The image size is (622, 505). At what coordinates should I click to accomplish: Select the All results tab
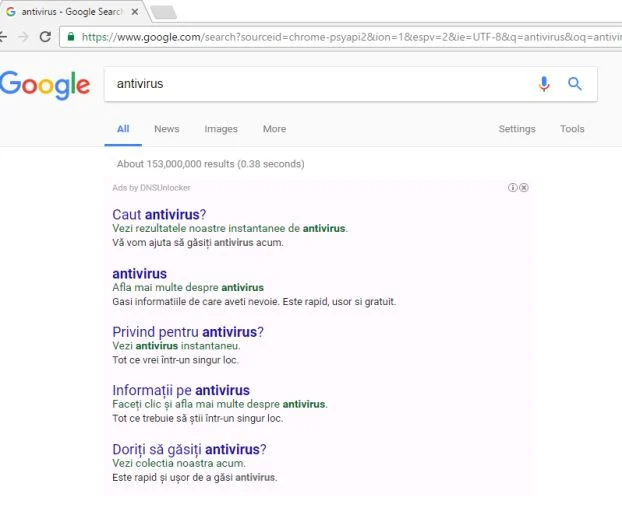click(x=123, y=129)
